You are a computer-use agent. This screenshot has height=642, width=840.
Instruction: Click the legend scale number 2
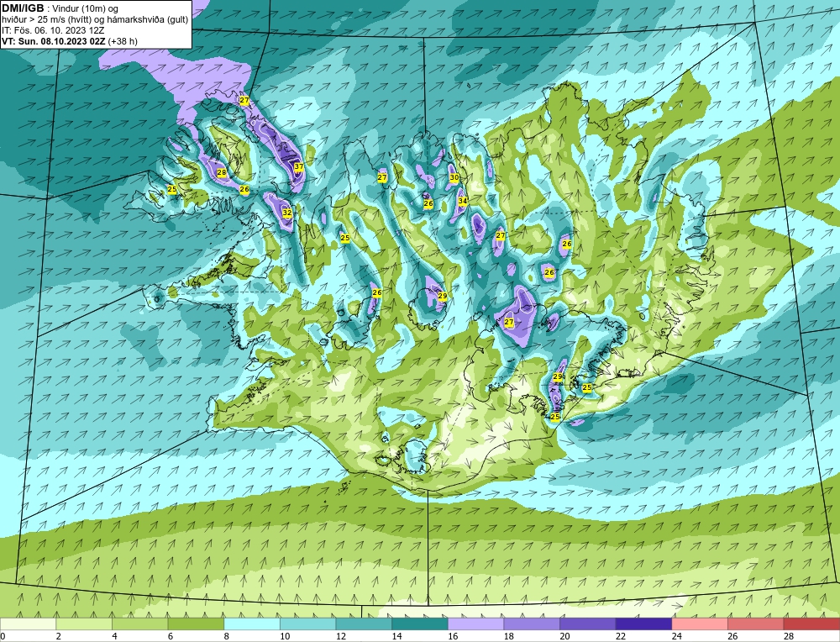59,636
